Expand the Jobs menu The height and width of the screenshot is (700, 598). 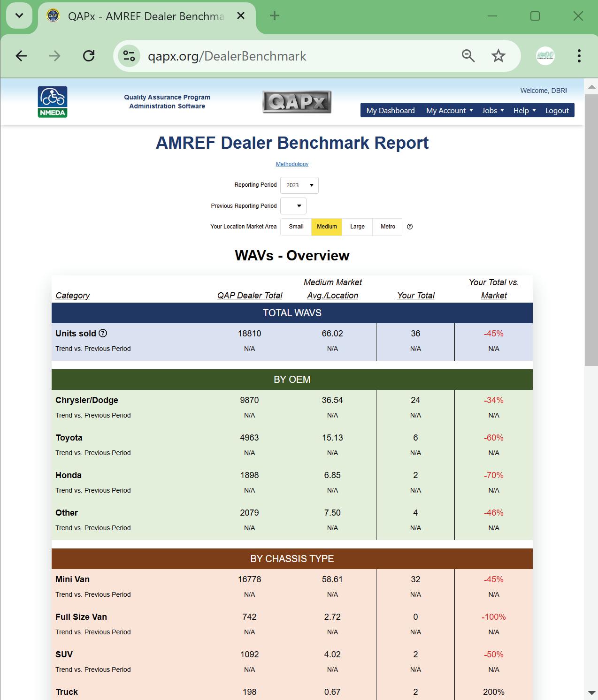click(493, 110)
